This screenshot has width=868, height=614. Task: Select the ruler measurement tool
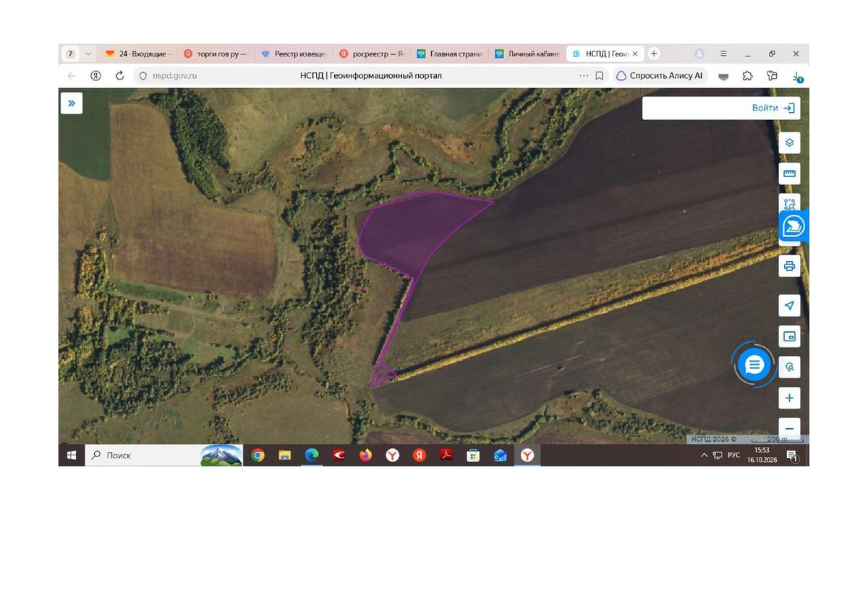[x=789, y=174]
